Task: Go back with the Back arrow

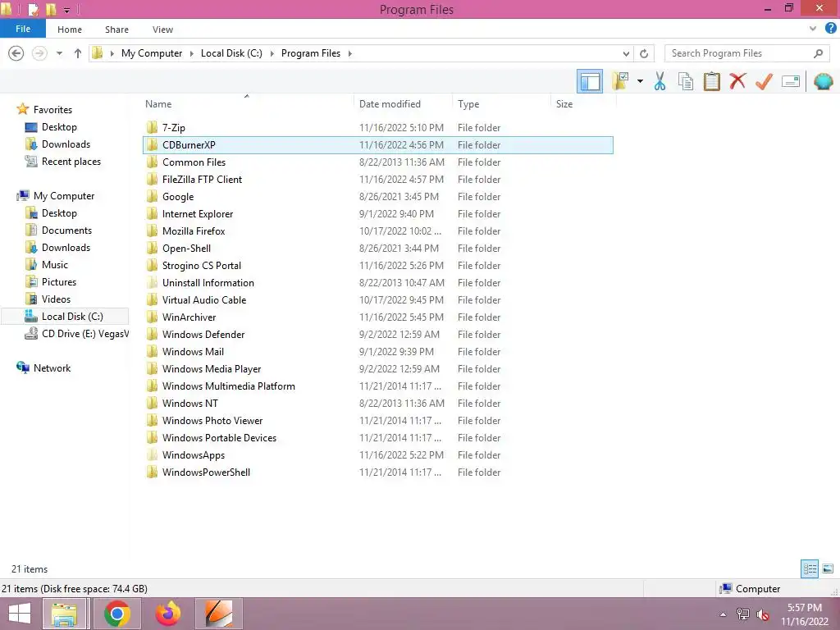Action: 16,53
